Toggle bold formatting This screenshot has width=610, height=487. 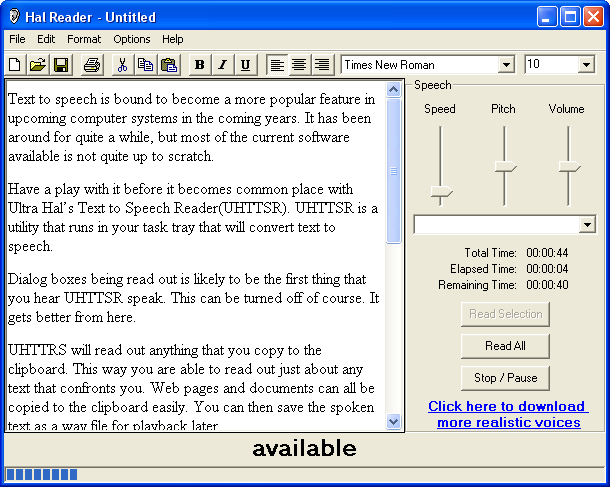coord(200,65)
